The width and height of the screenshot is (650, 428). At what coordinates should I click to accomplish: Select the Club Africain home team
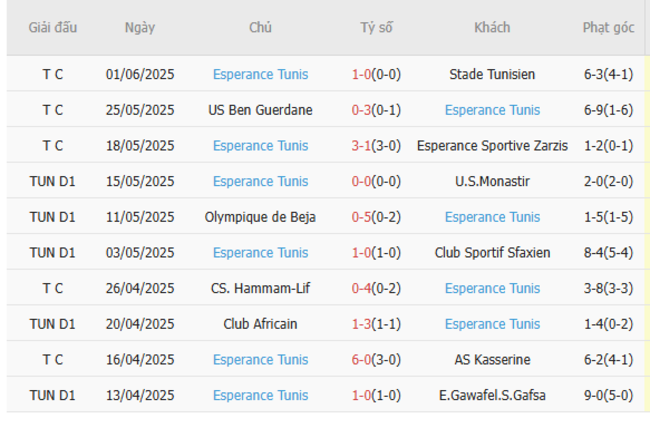[260, 324]
